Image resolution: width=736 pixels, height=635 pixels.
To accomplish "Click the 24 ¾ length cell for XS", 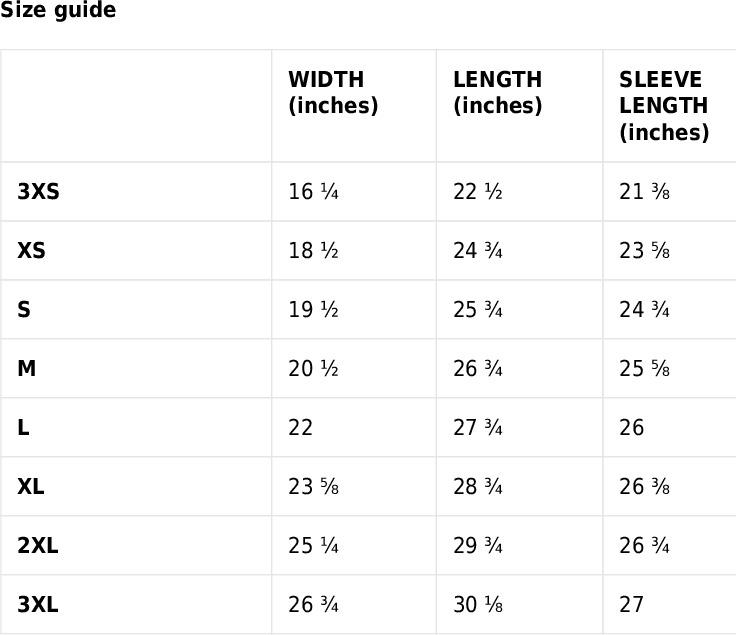I will coord(478,250).
